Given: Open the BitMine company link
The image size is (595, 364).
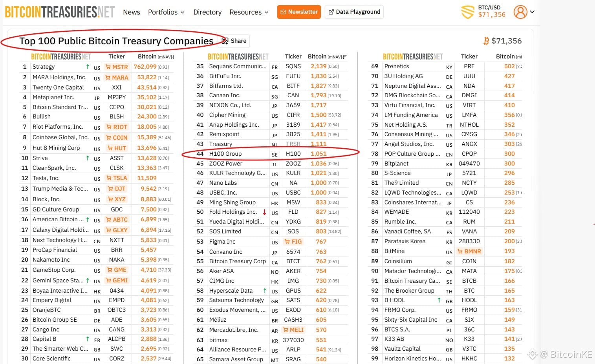Looking at the screenshot, I should click(x=394, y=251).
